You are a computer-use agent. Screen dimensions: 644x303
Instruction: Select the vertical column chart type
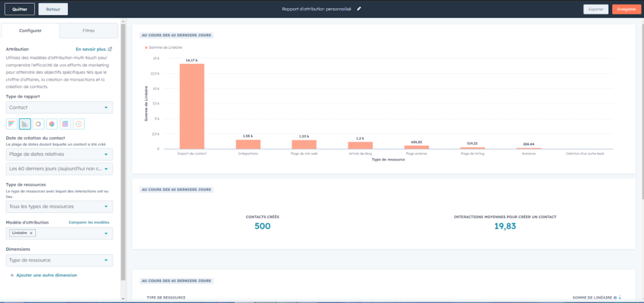point(25,124)
